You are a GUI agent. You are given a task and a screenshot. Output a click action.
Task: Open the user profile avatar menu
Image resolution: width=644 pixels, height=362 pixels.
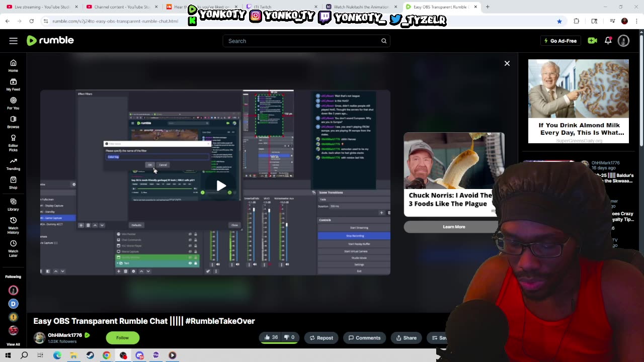tap(623, 41)
